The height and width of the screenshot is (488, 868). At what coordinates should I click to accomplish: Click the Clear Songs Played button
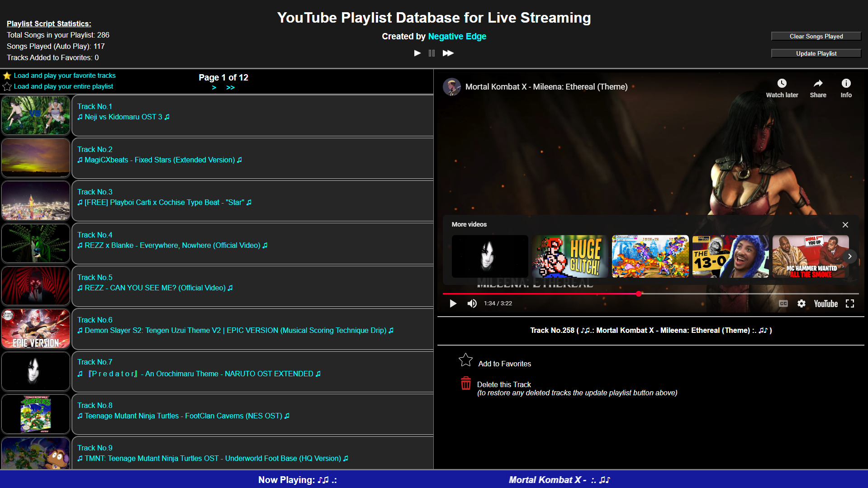(x=816, y=36)
